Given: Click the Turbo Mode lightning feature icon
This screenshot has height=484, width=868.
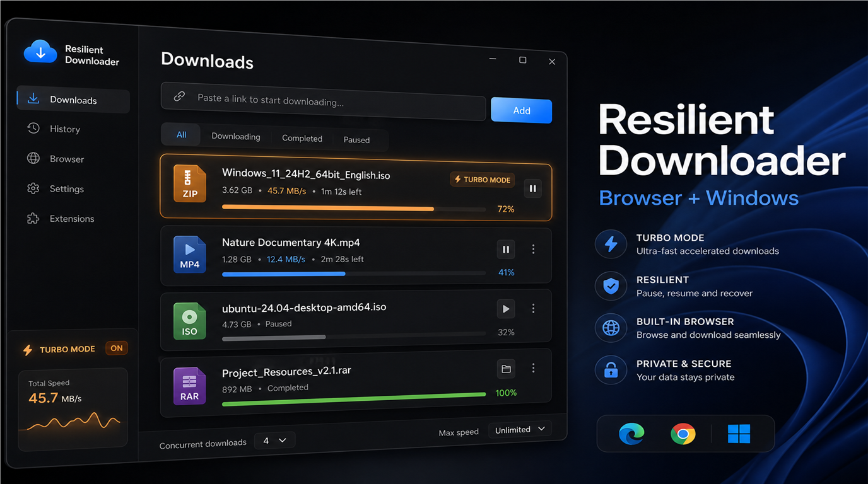Looking at the screenshot, I should pyautogui.click(x=611, y=245).
